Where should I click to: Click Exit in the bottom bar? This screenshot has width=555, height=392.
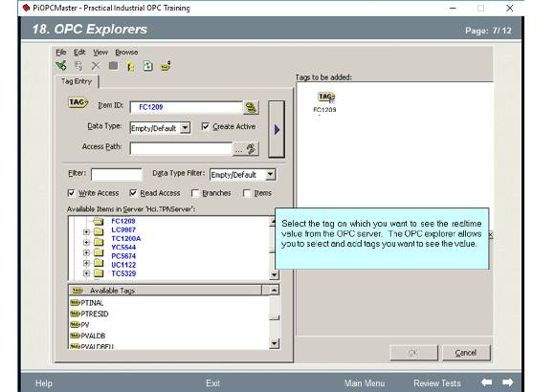tap(213, 383)
